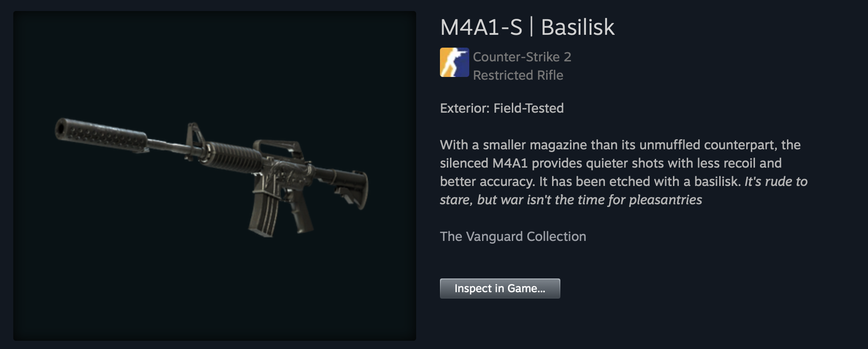Viewport: 868px width, 349px height.
Task: Click the Inspect in Game button
Action: (500, 289)
